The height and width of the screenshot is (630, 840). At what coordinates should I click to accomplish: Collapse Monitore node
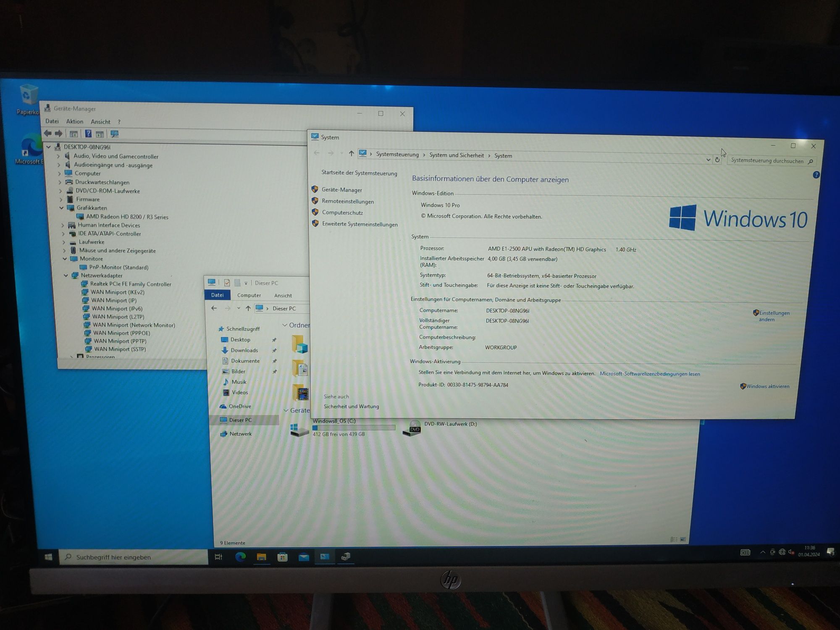pyautogui.click(x=64, y=258)
